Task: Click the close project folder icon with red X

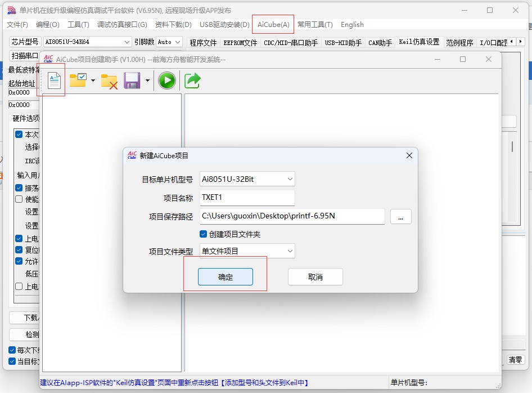Action: (109, 81)
